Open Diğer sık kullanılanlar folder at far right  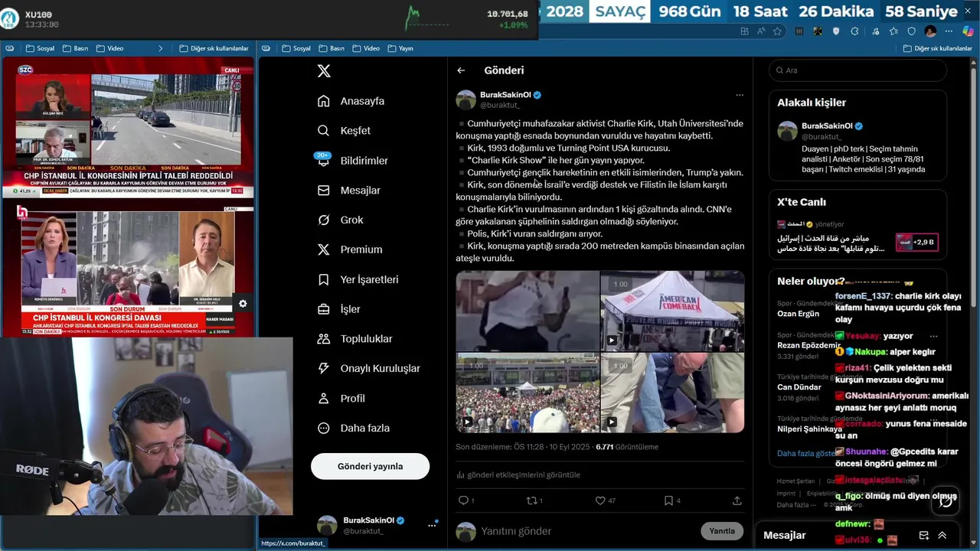937,48
